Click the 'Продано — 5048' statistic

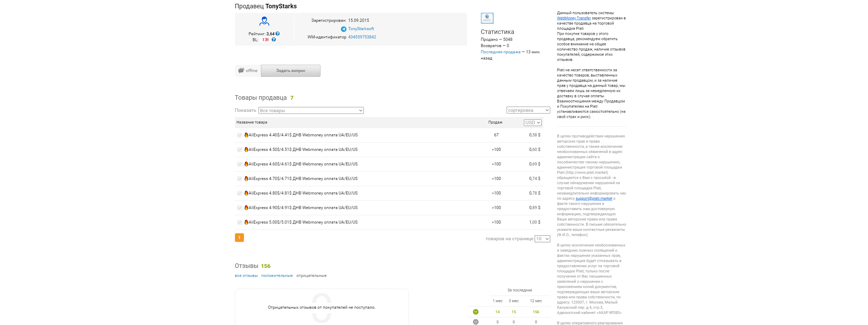496,39
